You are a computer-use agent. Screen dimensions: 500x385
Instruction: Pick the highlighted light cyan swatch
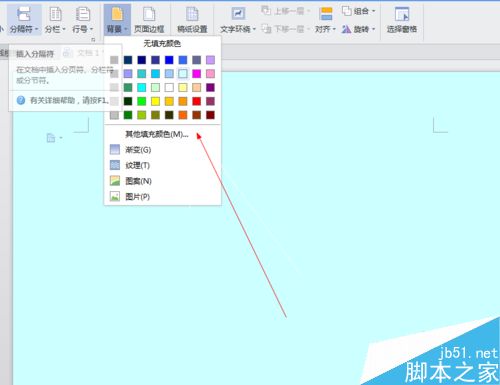(x=183, y=74)
